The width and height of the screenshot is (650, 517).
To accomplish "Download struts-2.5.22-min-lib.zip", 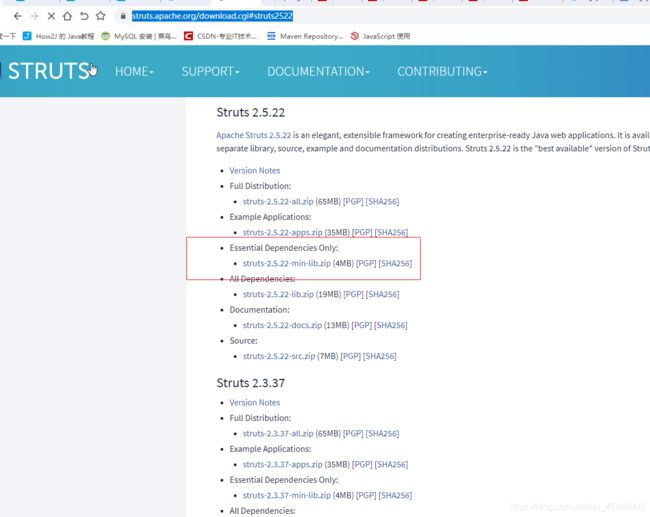I will click(x=287, y=263).
